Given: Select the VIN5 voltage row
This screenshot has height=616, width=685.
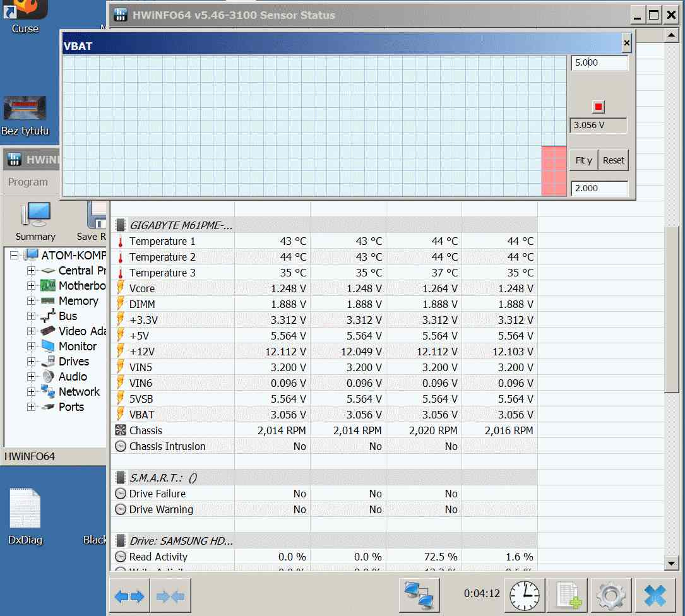Looking at the screenshot, I should pyautogui.click(x=324, y=367).
